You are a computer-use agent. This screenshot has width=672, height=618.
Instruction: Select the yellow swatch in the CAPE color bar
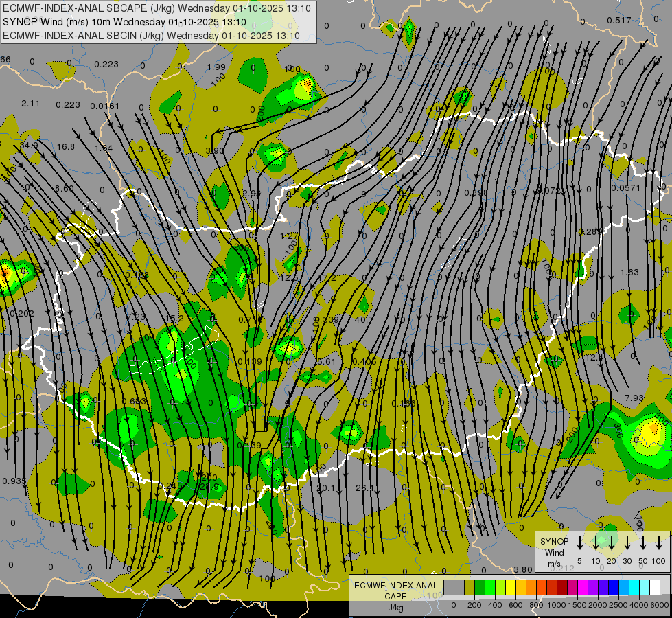(x=511, y=588)
